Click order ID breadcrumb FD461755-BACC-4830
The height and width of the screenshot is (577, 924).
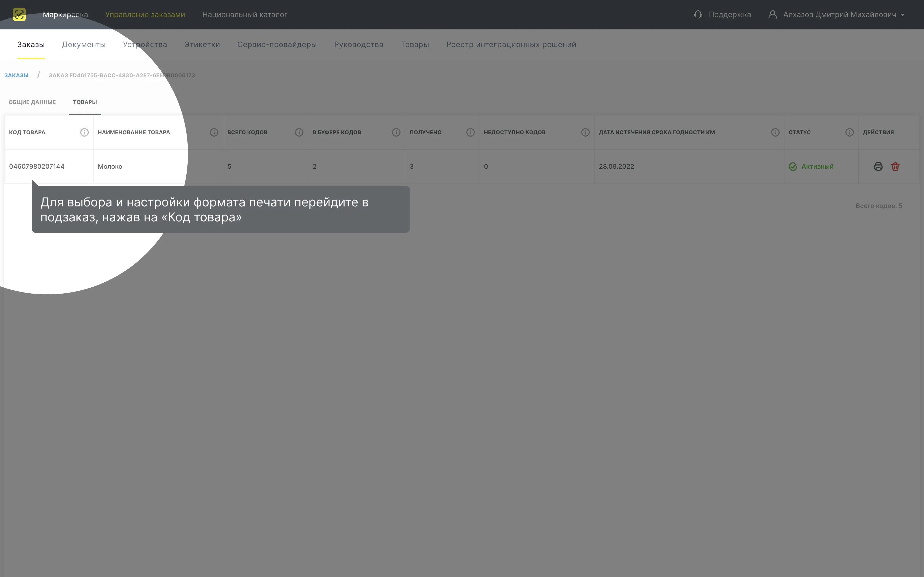[x=122, y=76]
